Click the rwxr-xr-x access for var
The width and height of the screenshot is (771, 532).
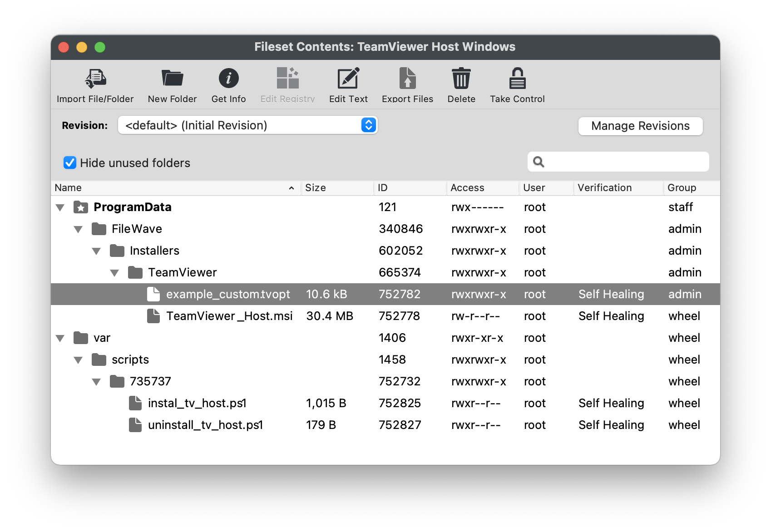pyautogui.click(x=478, y=338)
